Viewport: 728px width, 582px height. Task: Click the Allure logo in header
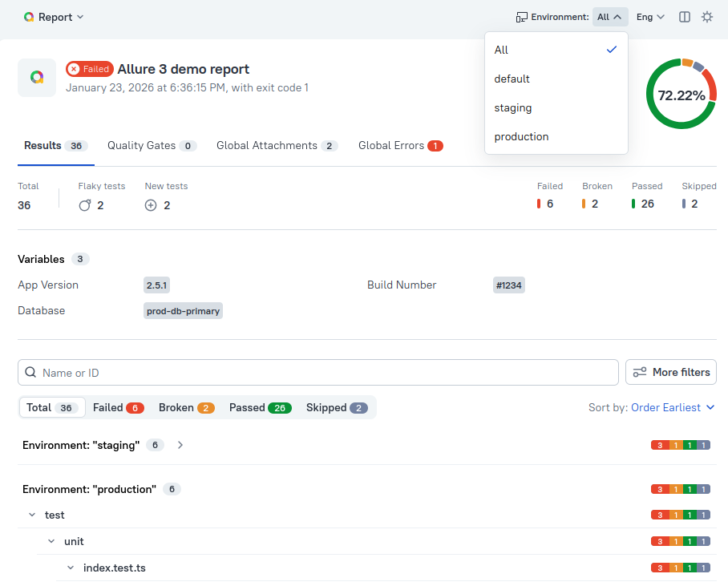[x=29, y=17]
